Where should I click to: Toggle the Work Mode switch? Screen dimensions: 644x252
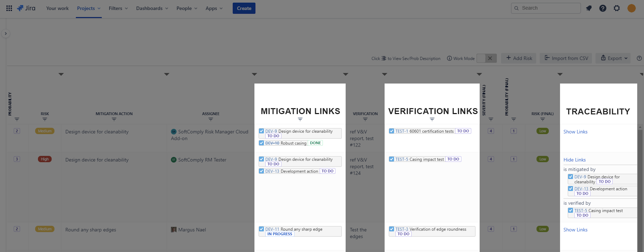tap(486, 58)
